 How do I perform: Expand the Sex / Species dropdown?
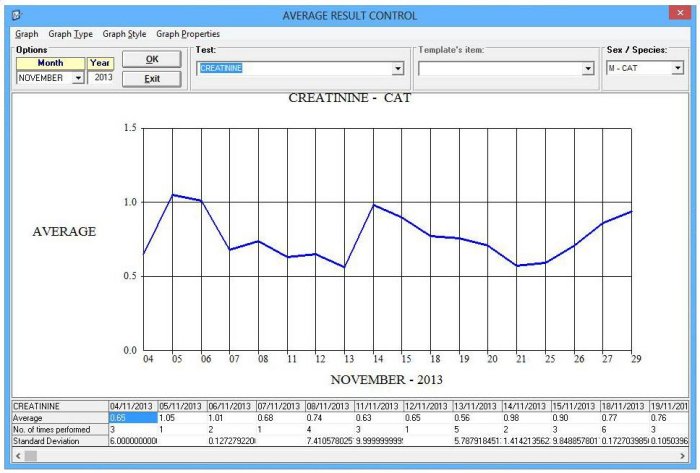[677, 69]
